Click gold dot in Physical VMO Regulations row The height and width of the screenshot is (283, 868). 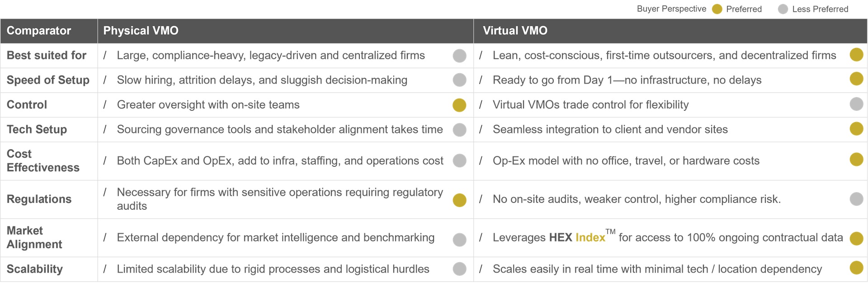pos(459,200)
